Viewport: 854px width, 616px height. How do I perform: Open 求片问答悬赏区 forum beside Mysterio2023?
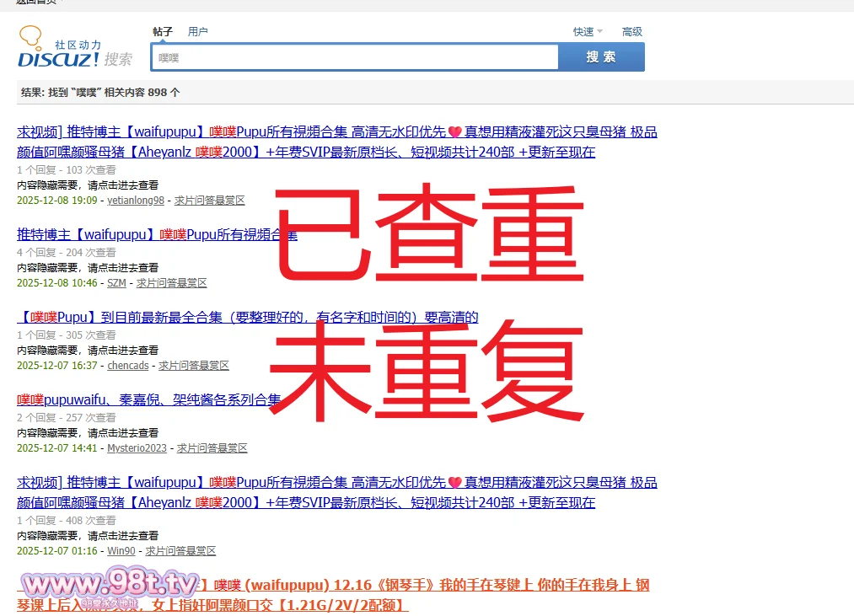pos(212,448)
